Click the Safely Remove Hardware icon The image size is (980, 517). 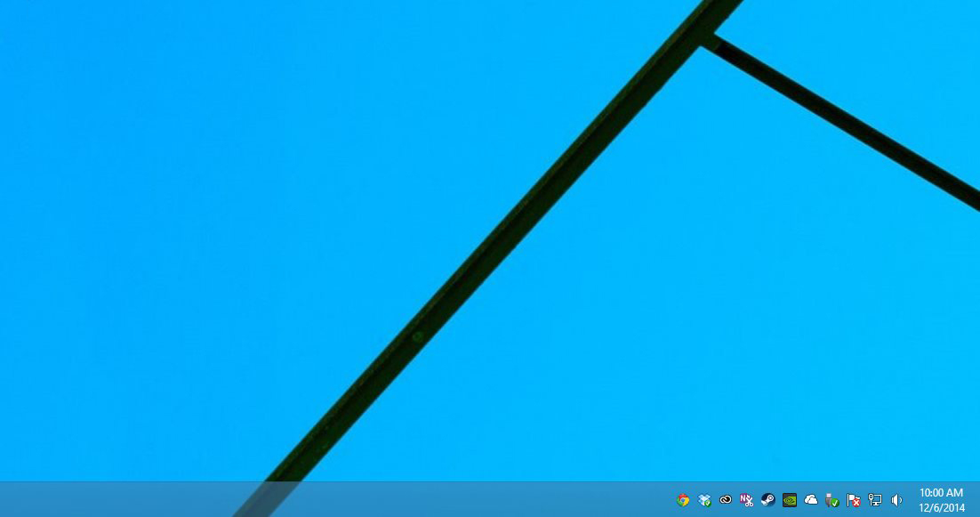pyautogui.click(x=831, y=499)
